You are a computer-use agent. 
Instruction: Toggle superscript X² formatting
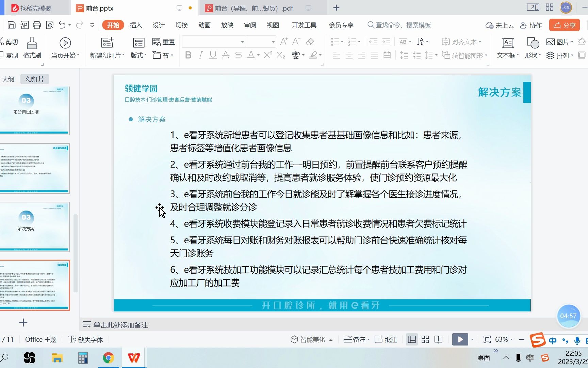(x=268, y=55)
